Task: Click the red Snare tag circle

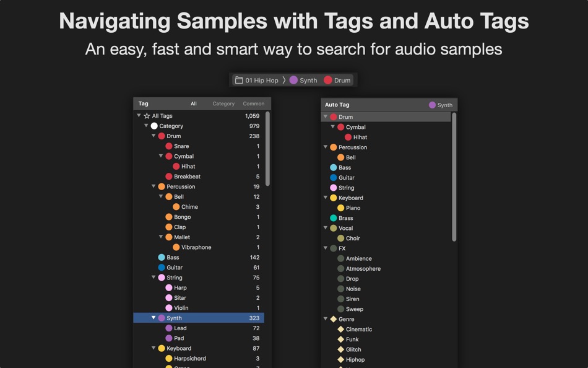Action: pos(169,146)
